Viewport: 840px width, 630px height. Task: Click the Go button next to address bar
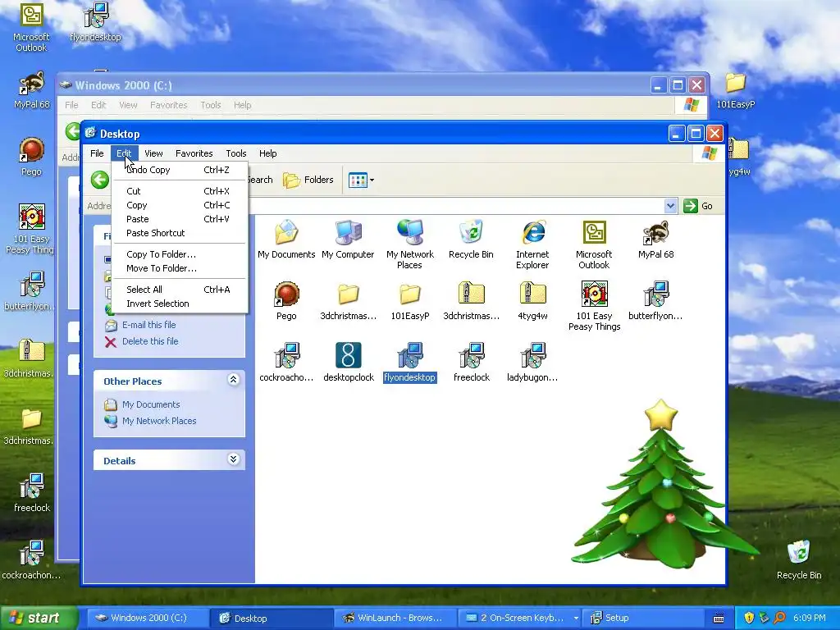point(698,206)
